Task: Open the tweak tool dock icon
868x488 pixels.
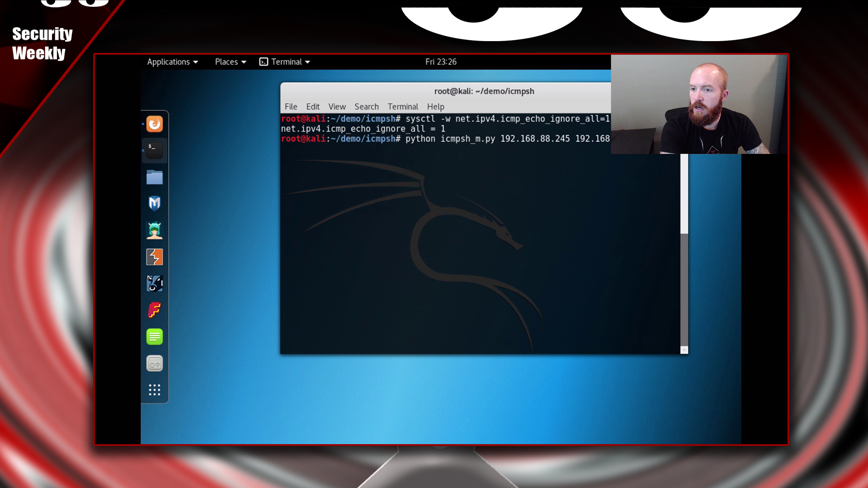Action: (x=154, y=363)
